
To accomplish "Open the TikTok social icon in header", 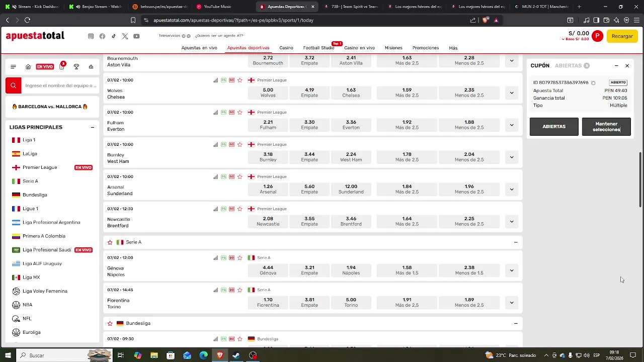I will (114, 36).
